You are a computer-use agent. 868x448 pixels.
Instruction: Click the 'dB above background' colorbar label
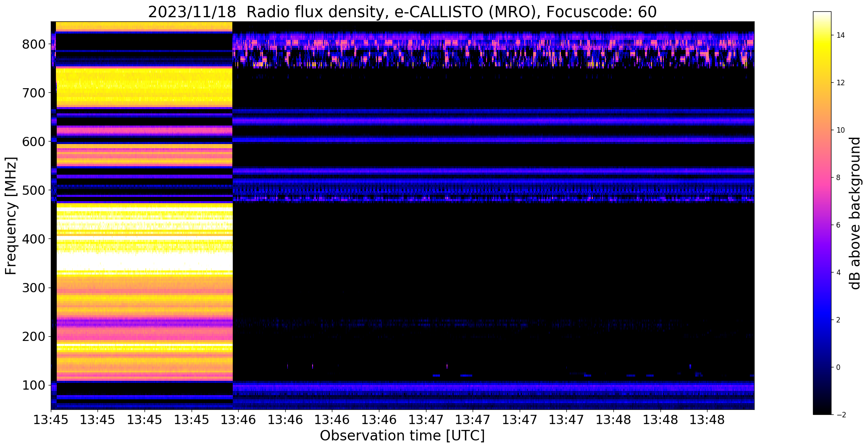[x=855, y=213]
